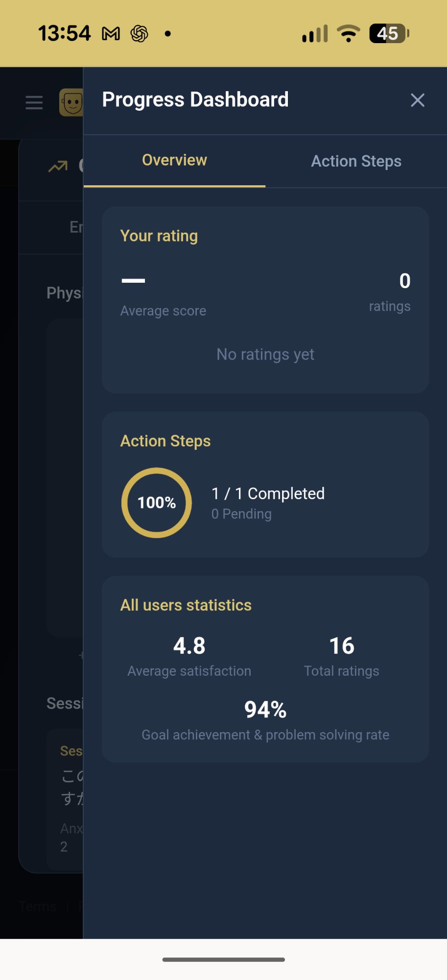Tap the battery indicator
Image resolution: width=447 pixels, height=980 pixels.
coord(389,34)
